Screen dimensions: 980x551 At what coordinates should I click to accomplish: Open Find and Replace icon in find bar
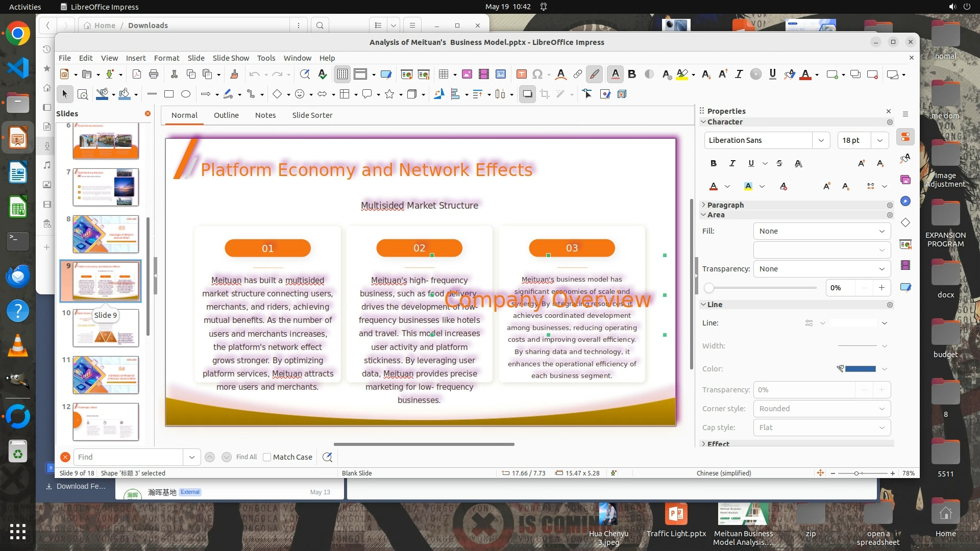pos(327,457)
